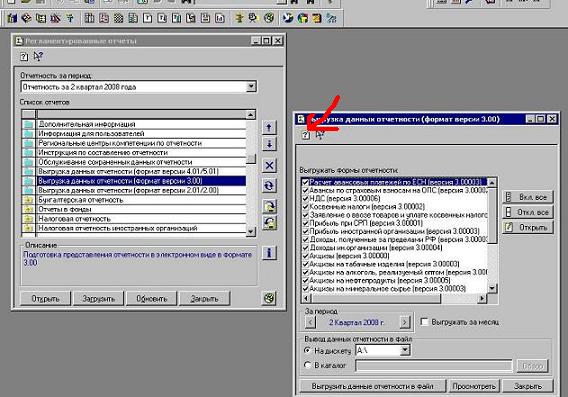The image size is (568, 397).
Task: Click the report list scroll-down arrow in Регламентированные отчеты
Action: pos(251,231)
